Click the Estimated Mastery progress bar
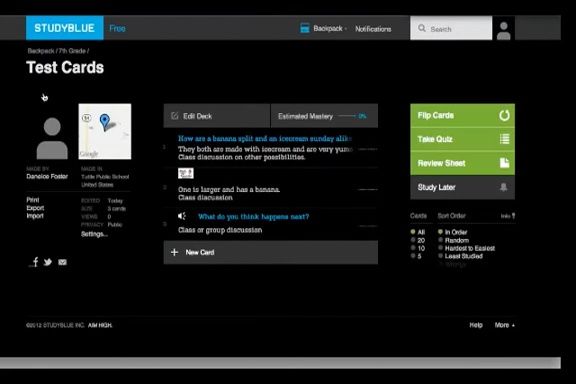Viewport: 576px width, 384px height. (348, 116)
